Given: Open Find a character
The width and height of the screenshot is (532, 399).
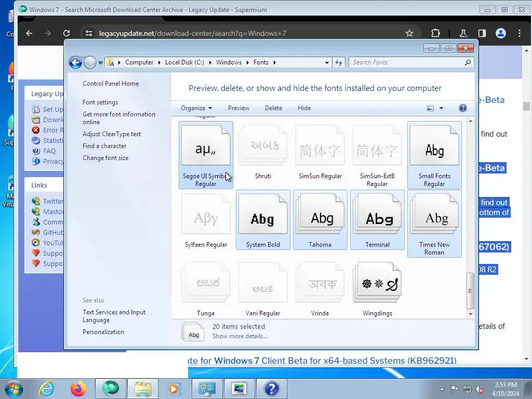Looking at the screenshot, I should tap(104, 146).
